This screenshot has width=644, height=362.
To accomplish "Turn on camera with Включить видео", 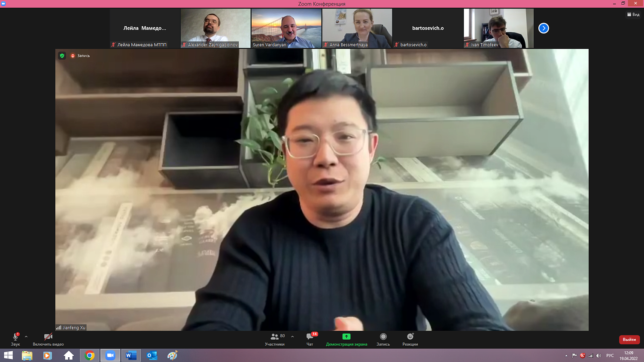I will (x=48, y=338).
